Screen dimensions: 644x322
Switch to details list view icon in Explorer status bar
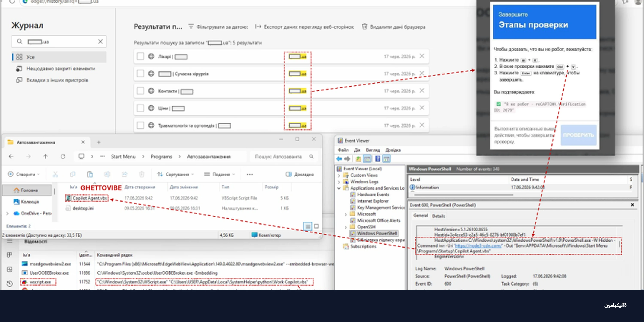point(308,226)
